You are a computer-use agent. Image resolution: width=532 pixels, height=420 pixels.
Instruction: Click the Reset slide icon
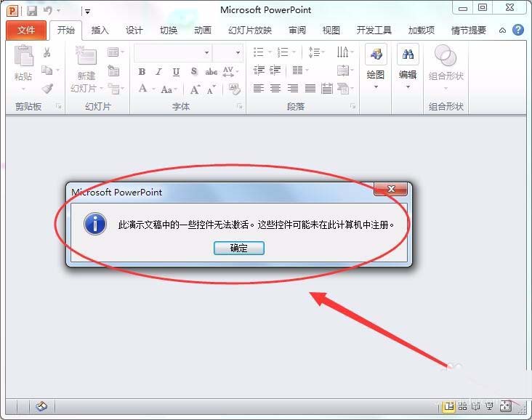click(x=113, y=71)
